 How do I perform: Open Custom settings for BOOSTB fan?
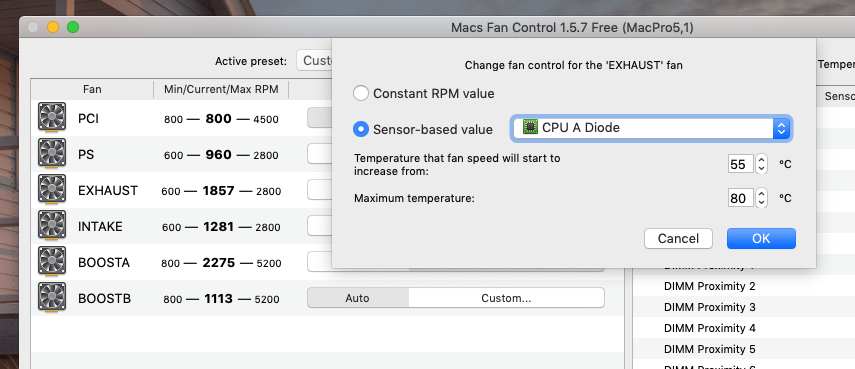(506, 298)
